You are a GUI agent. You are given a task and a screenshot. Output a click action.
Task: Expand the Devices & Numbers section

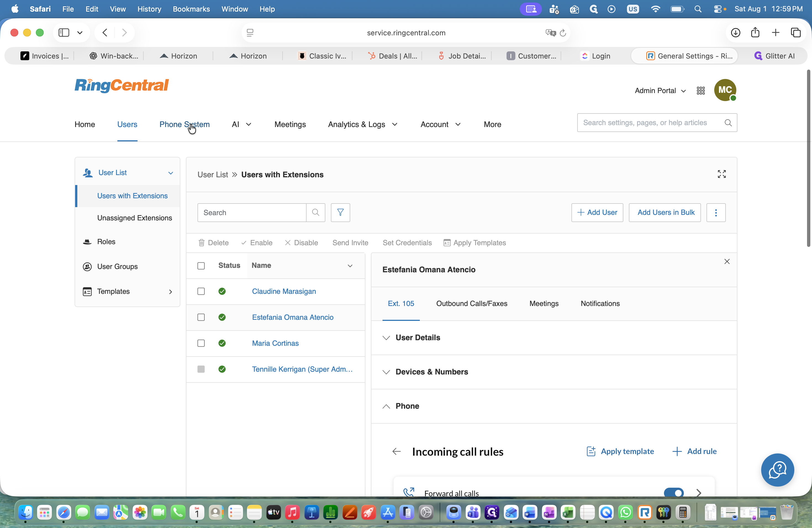[386, 372]
